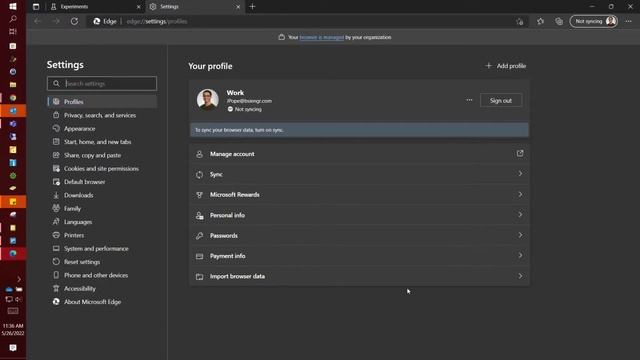Viewport: 640px width, 360px height.
Task: Open the 'browser is managed' link
Action: coord(322,37)
